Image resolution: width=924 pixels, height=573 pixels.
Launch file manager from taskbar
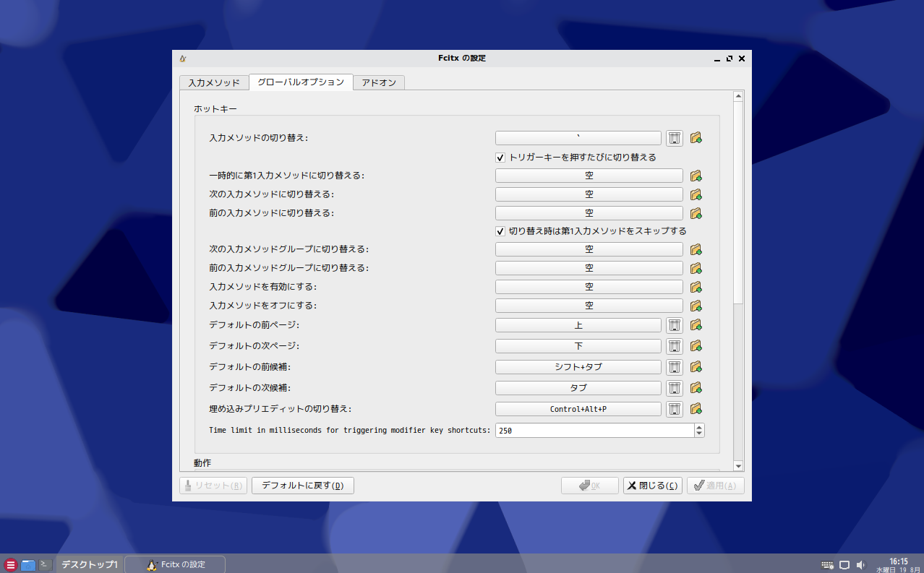pyautogui.click(x=28, y=565)
